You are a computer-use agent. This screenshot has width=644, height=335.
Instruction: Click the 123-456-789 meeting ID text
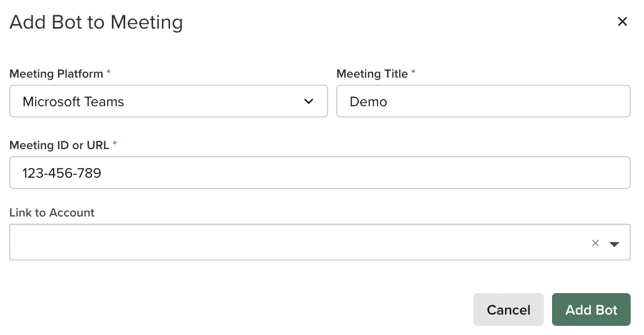62,173
